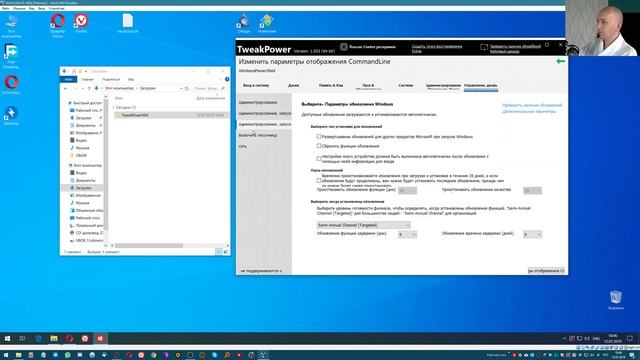Image resolution: width=640 pixels, height=360 pixels.
Task: Select Объемные объекты in Explorer tree
Action: pyautogui.click(x=87, y=210)
